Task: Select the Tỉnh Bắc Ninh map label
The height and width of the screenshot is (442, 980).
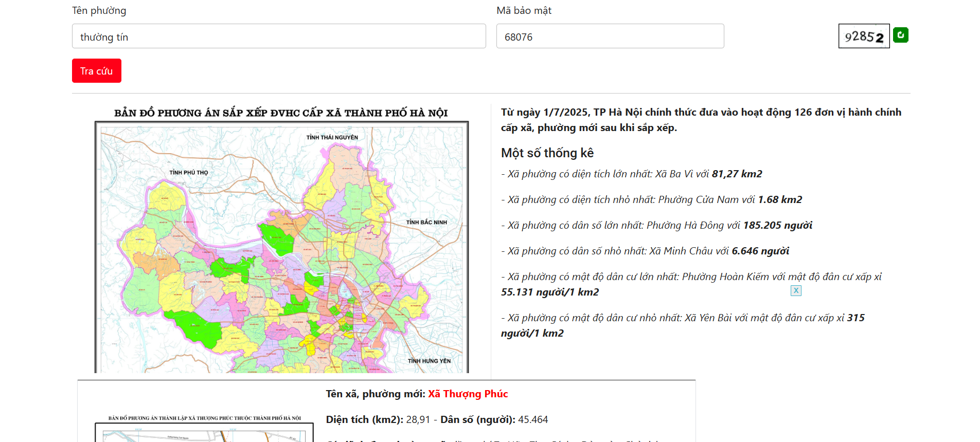Action: 426,223
